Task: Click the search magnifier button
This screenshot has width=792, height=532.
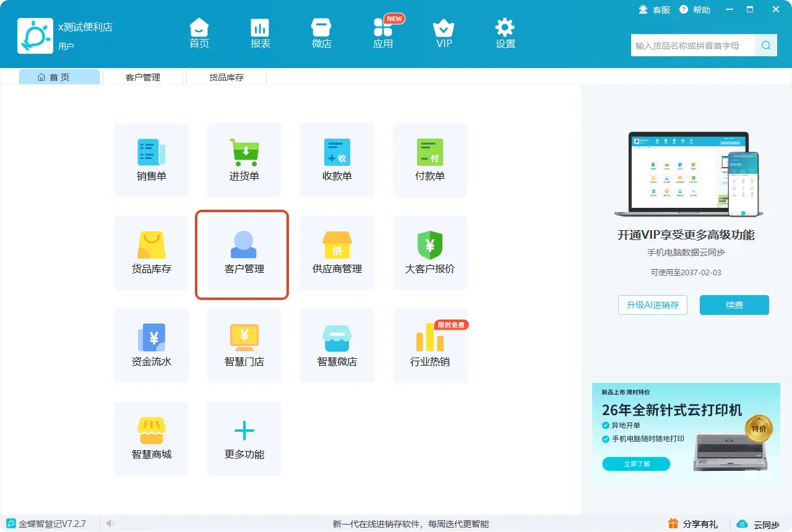Action: click(x=766, y=45)
